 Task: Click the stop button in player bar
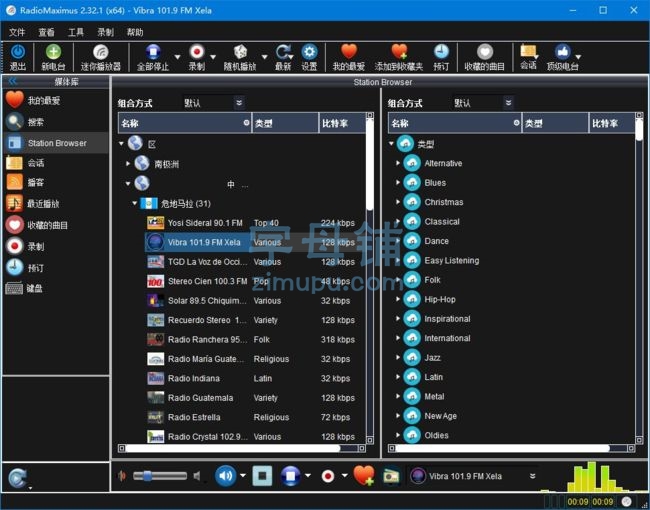click(x=262, y=476)
